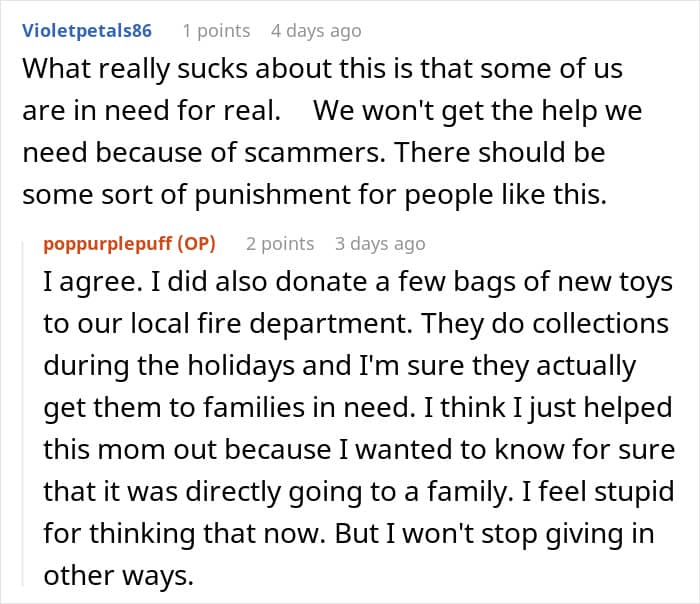Click the word "scammers" in first comment
This screenshot has width=700, height=604.
tap(315, 153)
